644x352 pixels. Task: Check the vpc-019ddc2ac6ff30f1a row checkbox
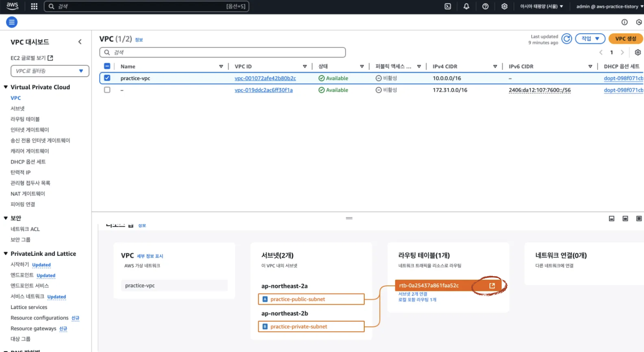(107, 90)
